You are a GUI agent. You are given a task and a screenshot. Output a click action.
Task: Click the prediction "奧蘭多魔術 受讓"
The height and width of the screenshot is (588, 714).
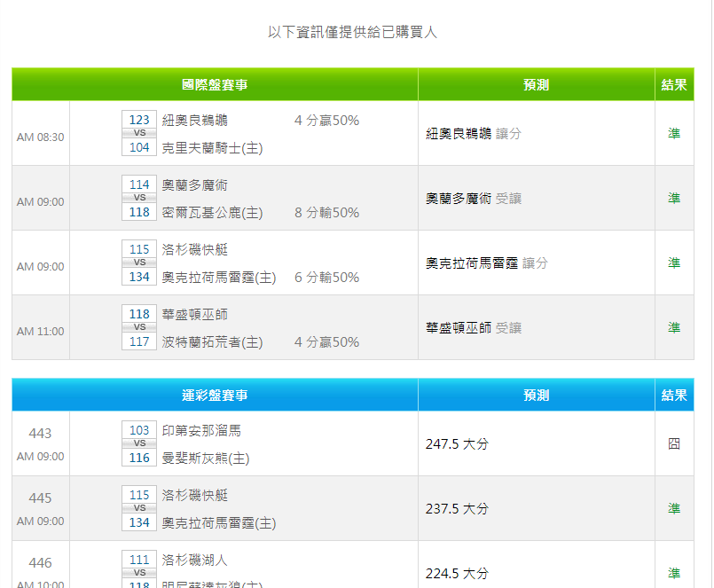tap(474, 198)
